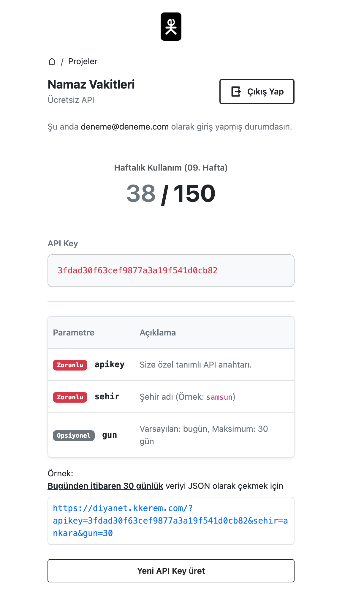
Task: Click the deneme@deneme.com email text
Action: tap(125, 127)
